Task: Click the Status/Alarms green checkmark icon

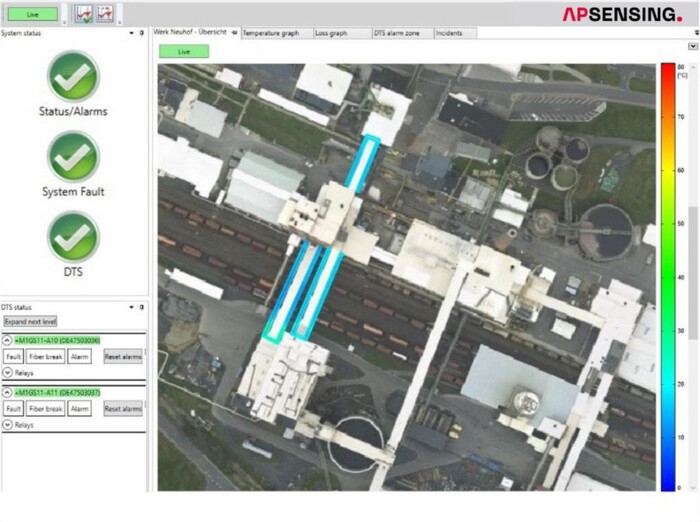Action: (73, 76)
